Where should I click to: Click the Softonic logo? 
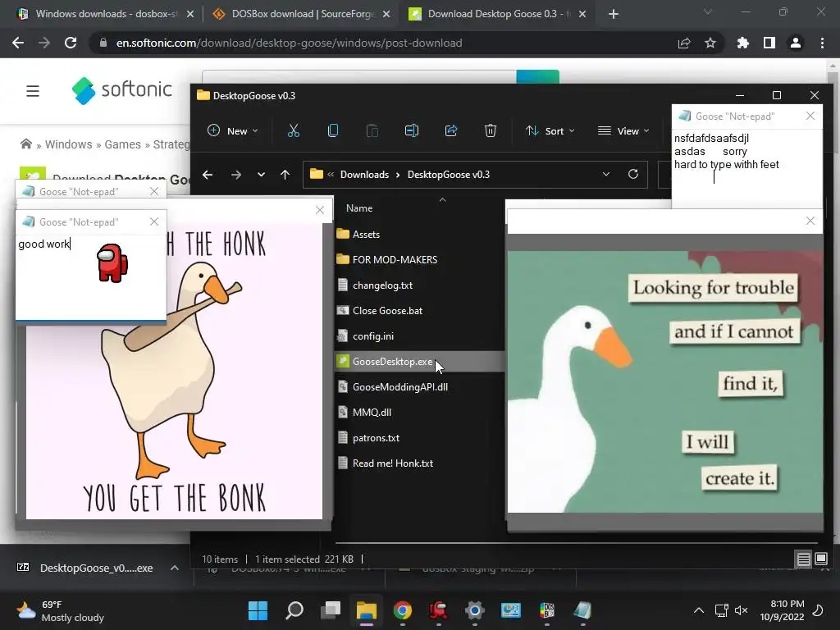[122, 90]
